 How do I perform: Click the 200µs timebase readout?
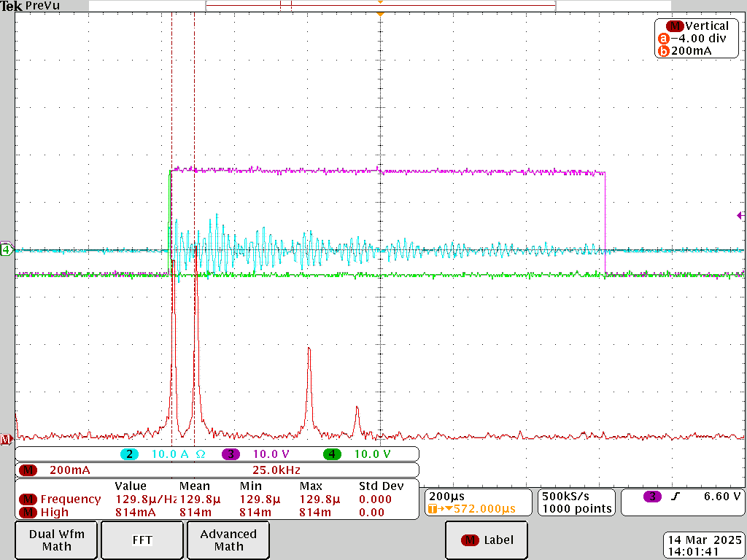[x=442, y=496]
